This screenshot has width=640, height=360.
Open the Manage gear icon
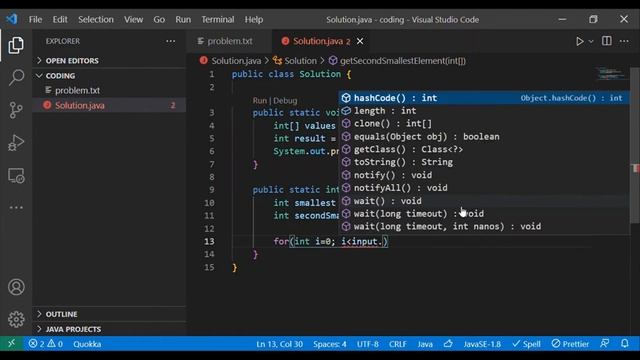point(16,319)
